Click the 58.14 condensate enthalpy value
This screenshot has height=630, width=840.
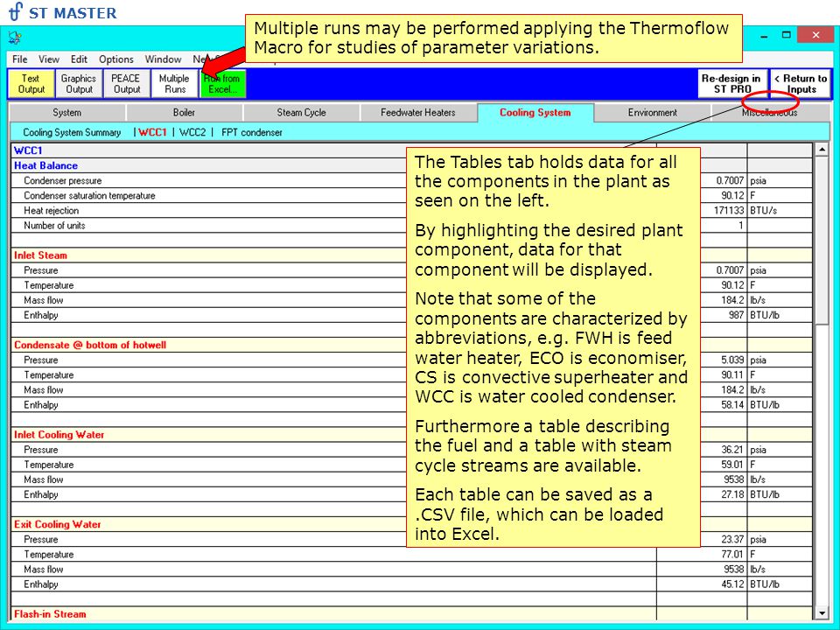point(733,405)
